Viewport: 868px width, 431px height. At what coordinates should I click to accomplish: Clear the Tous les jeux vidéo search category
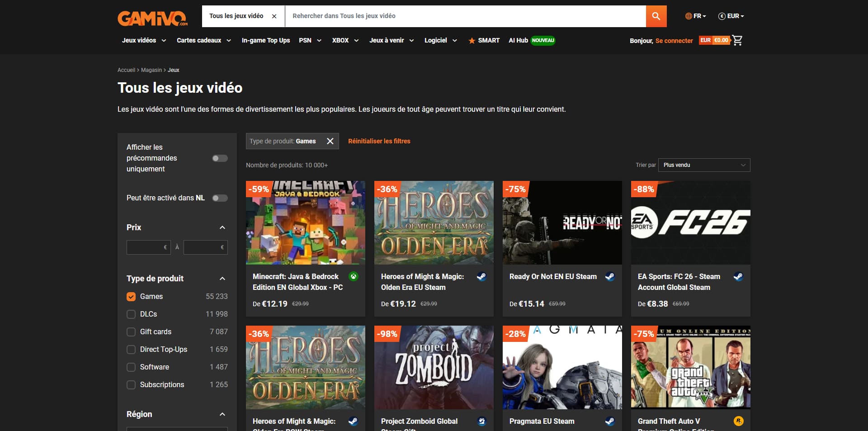point(274,16)
